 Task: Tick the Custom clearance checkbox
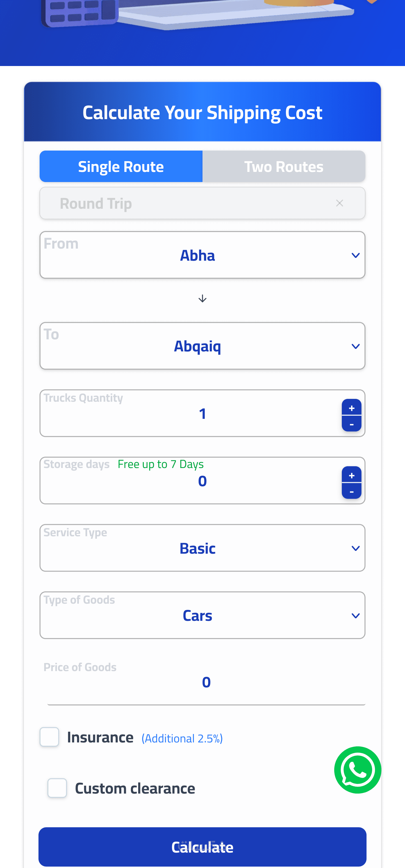click(57, 788)
